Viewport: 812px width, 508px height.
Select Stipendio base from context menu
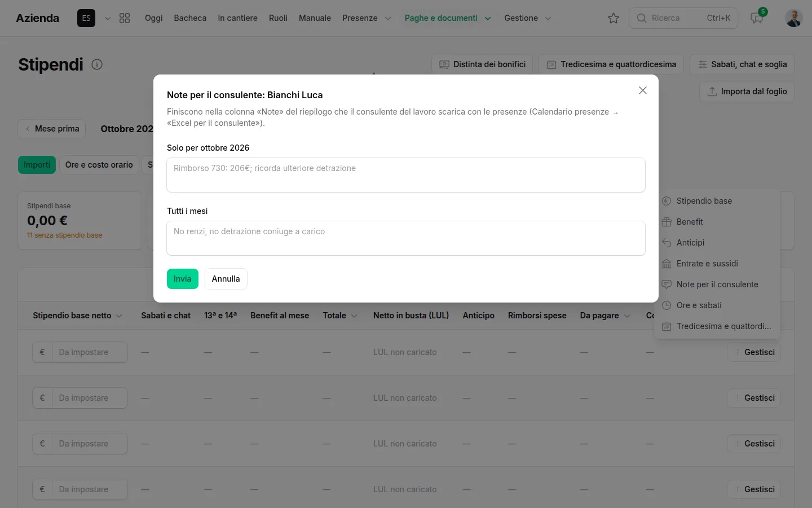click(717, 201)
